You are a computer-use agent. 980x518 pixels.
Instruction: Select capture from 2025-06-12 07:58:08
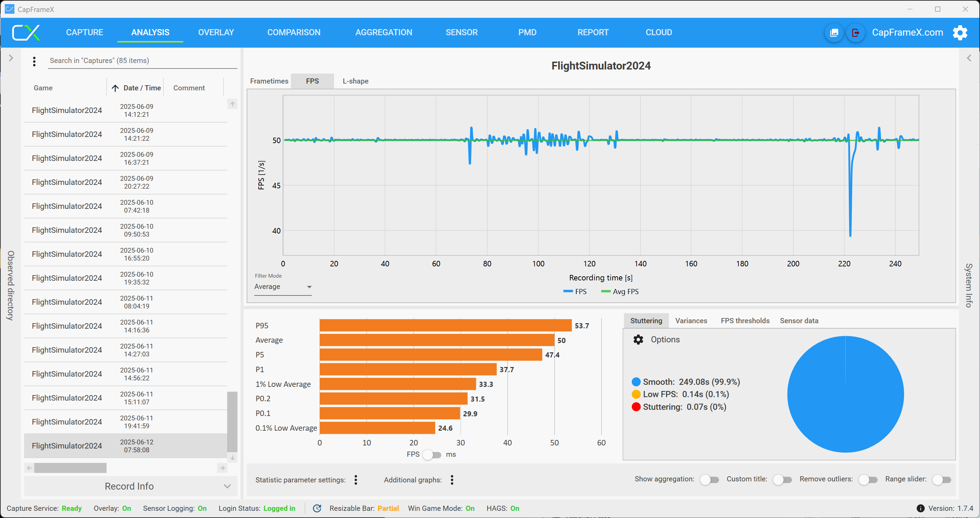[125, 446]
